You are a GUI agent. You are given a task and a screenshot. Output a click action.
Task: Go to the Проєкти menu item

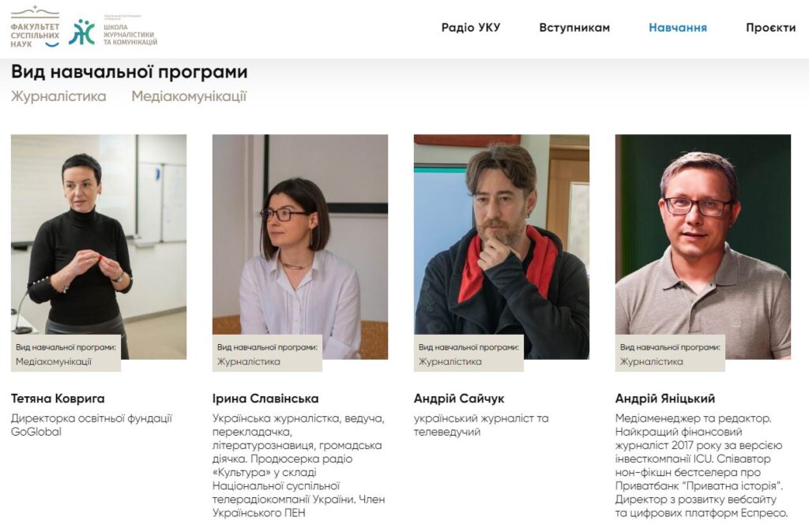click(770, 28)
